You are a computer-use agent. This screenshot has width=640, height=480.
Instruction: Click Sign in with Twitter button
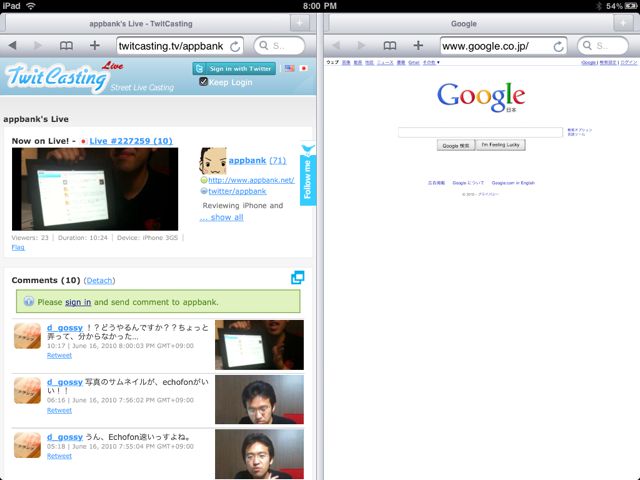tap(234, 69)
